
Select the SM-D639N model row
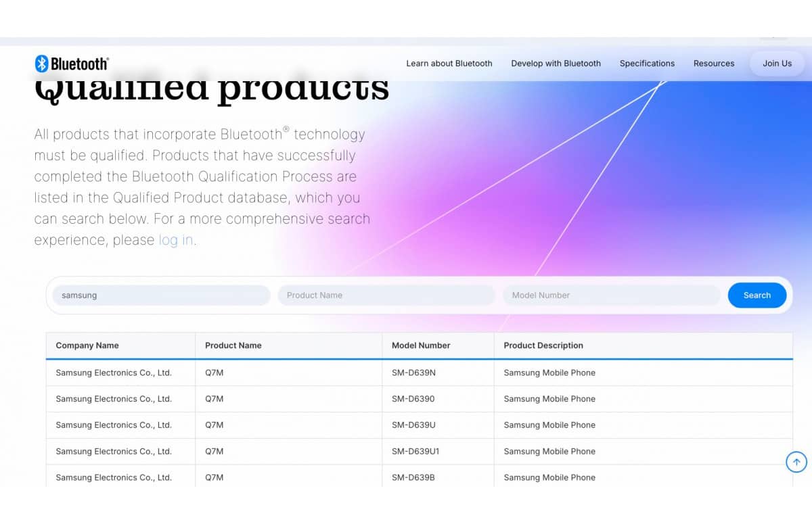[x=413, y=373]
